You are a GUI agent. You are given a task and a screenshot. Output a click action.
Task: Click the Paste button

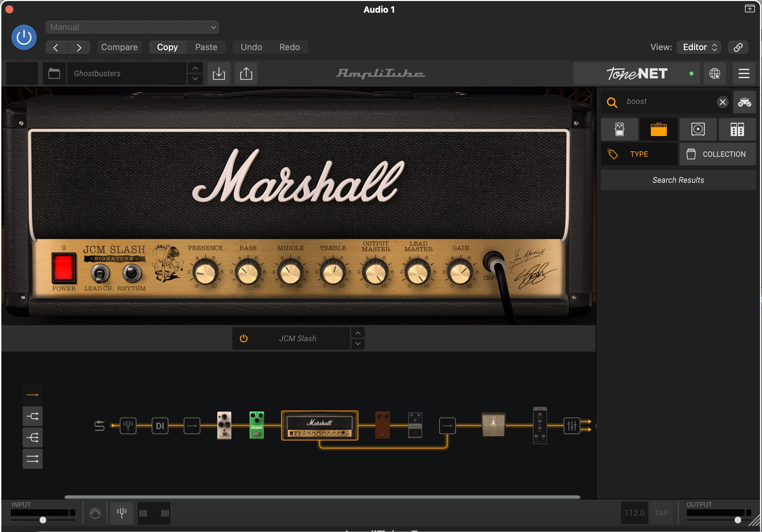206,47
